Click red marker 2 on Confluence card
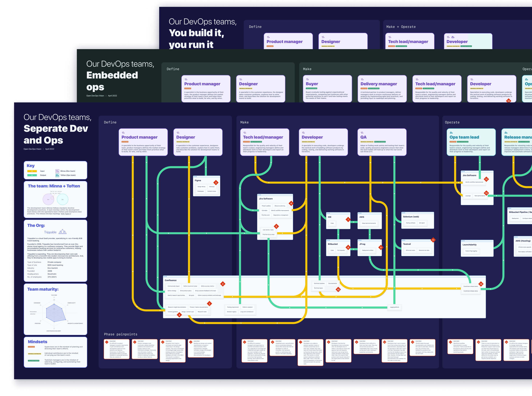This screenshot has width=532, height=396. click(x=222, y=284)
